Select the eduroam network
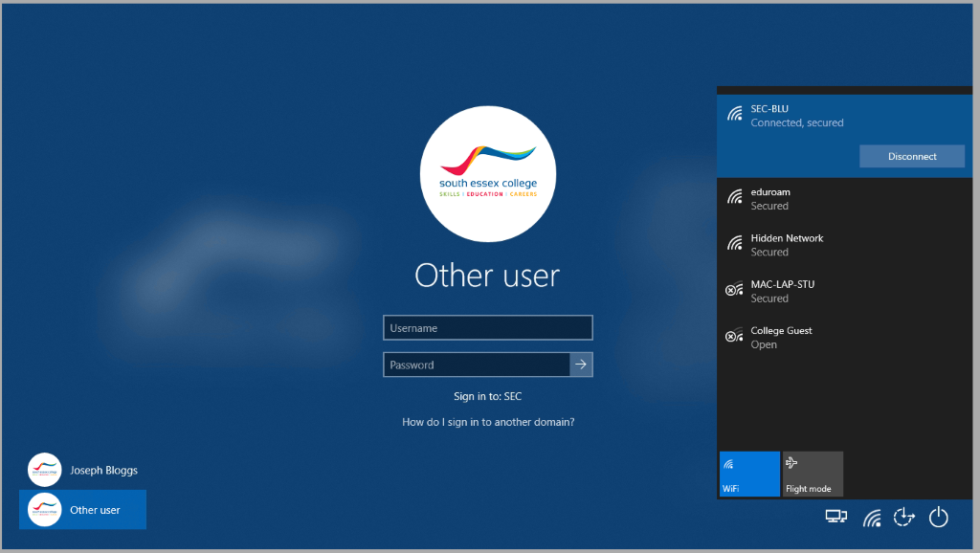 point(844,199)
